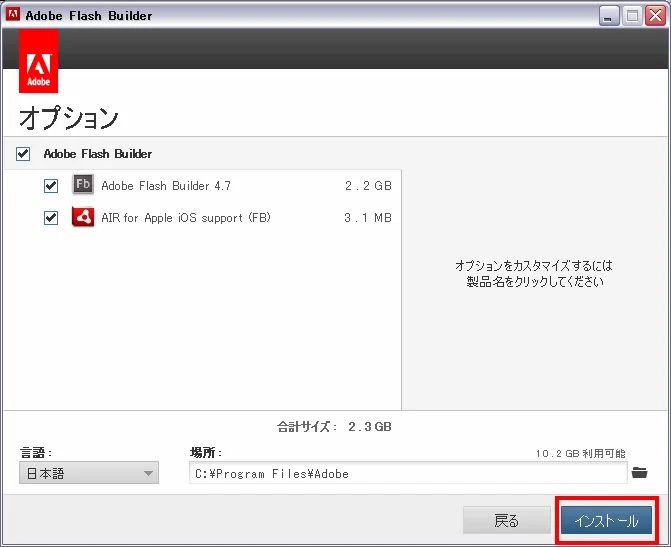Click the customization hint text in right panel
This screenshot has width=671, height=547.
[x=534, y=274]
